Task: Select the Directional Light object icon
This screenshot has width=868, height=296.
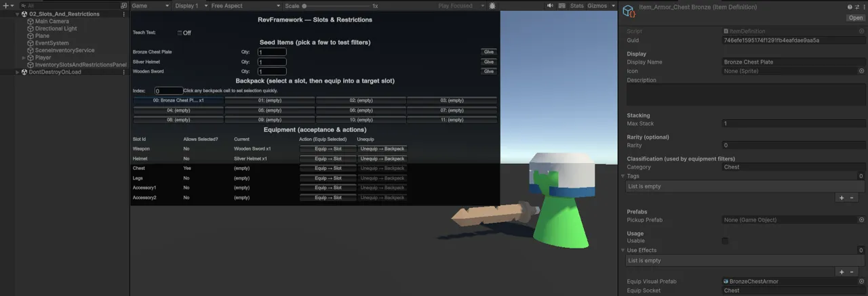Action: point(31,28)
